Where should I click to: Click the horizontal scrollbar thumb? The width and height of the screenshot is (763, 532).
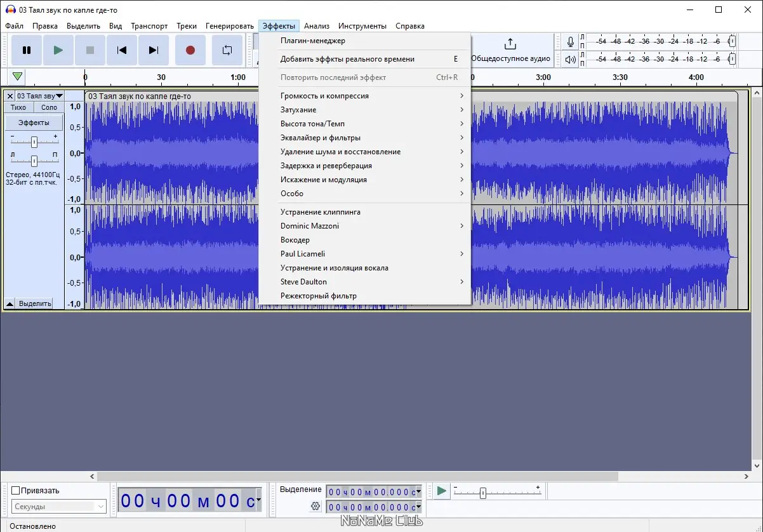(x=357, y=476)
